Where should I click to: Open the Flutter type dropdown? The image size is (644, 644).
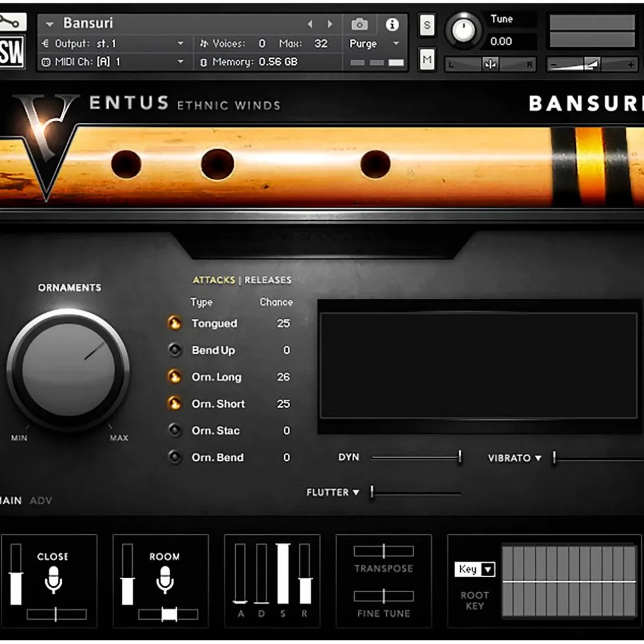click(x=355, y=492)
